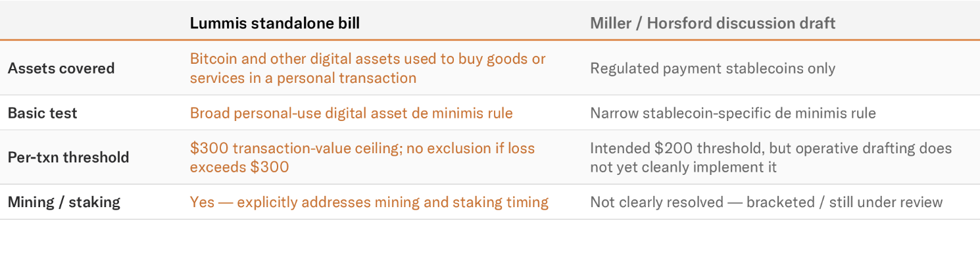The height and width of the screenshot is (267, 980).
Task: Click "Broad personal-use digital asset de minimis rule"
Action: 351,113
